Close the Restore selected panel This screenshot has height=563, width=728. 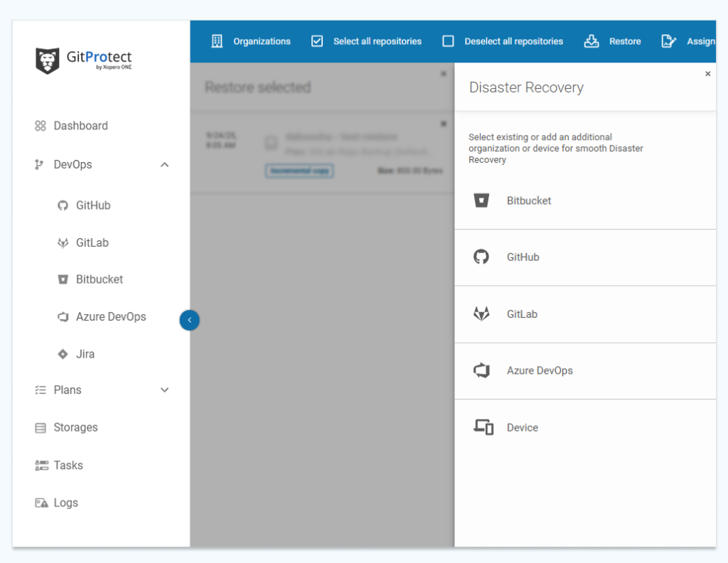tap(444, 74)
